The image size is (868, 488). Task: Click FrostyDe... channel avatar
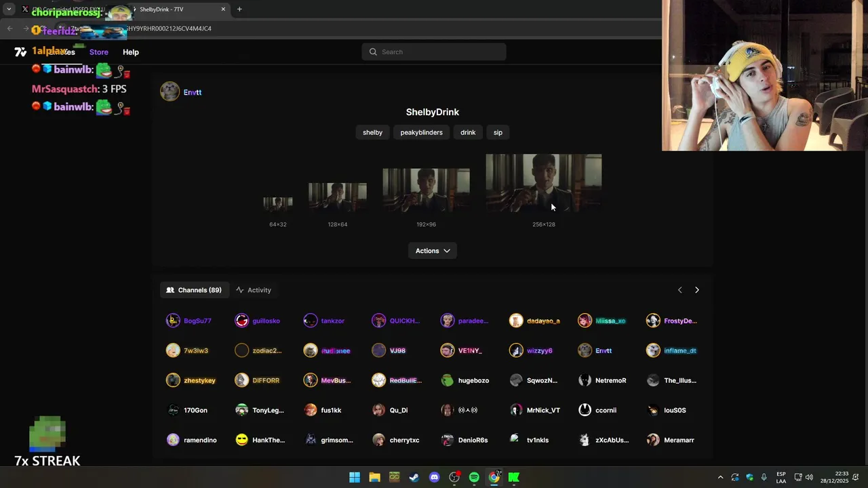[x=653, y=321]
